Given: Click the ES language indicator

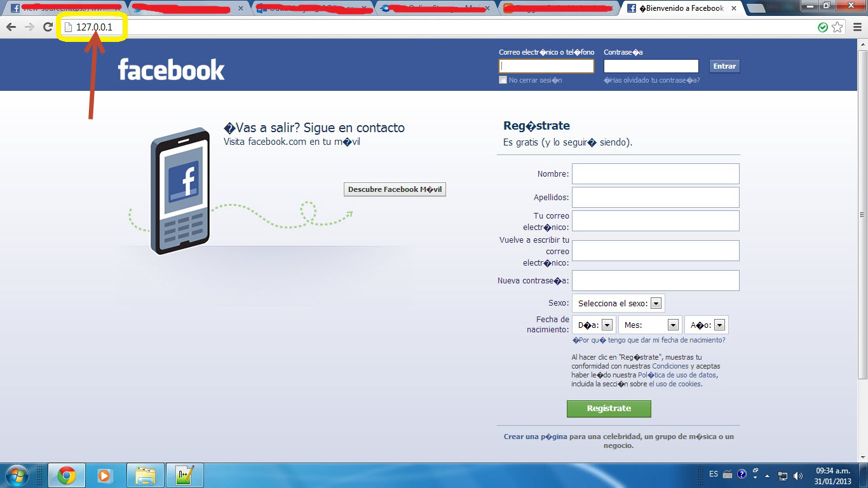Looking at the screenshot, I should coord(714,474).
